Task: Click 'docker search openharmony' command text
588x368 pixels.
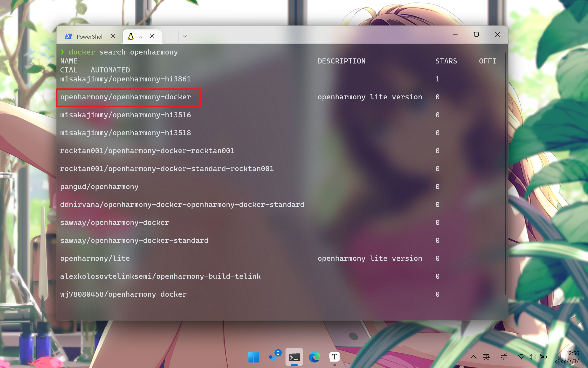Action: 123,52
